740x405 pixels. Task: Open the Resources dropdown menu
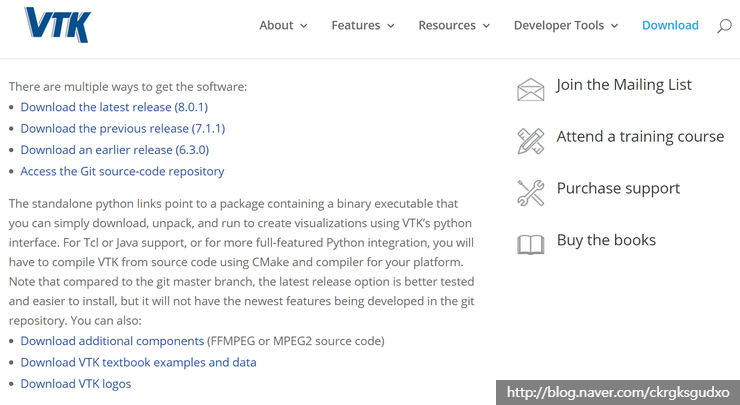click(455, 26)
